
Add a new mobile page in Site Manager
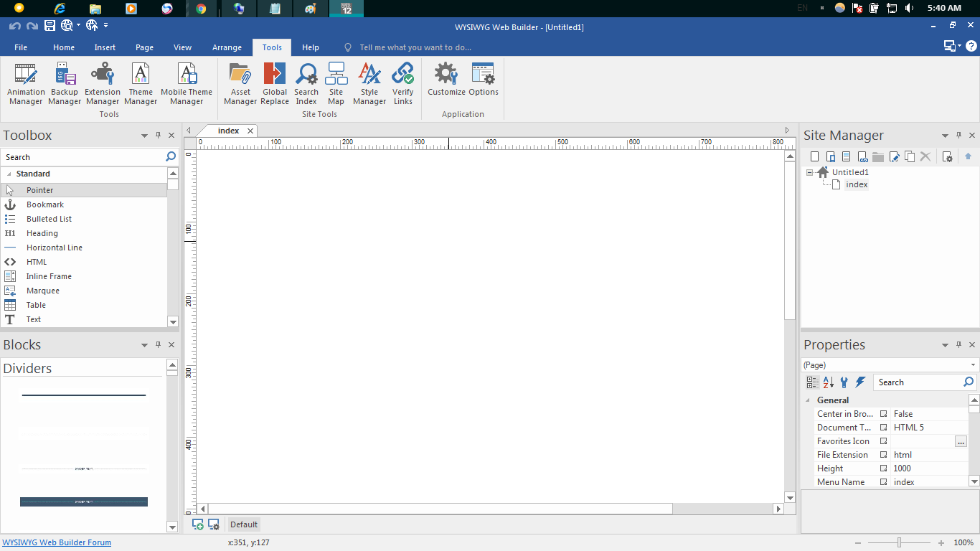pos(830,156)
